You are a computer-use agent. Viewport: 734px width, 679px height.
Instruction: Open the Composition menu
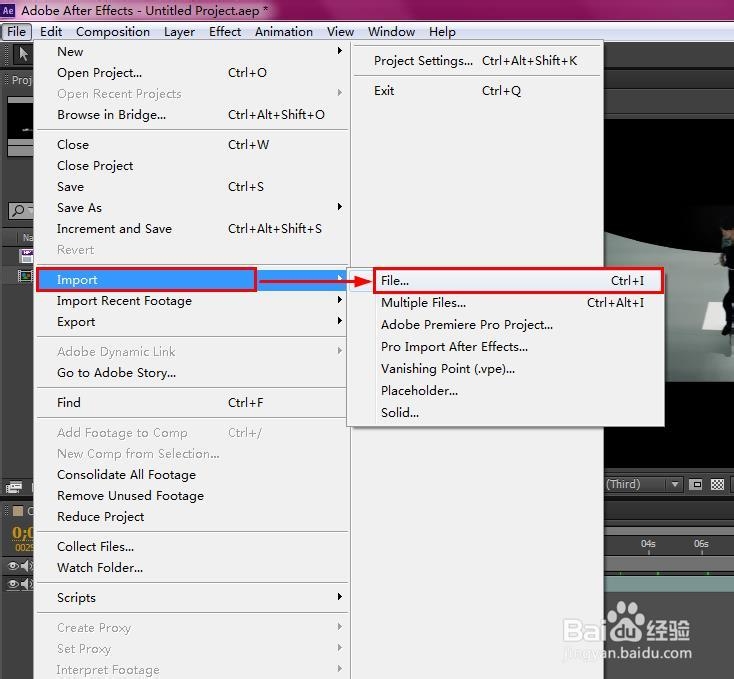(x=113, y=32)
